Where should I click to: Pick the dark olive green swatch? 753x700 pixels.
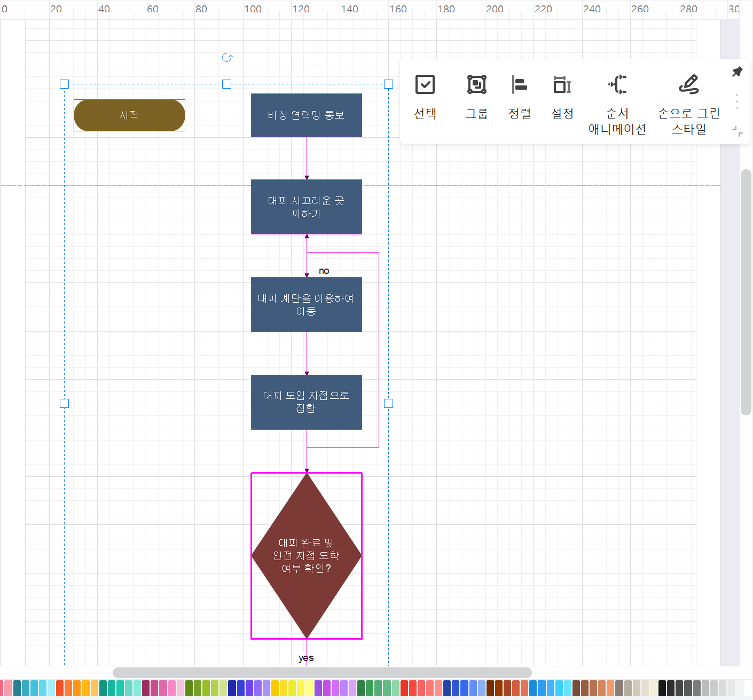tap(189, 688)
